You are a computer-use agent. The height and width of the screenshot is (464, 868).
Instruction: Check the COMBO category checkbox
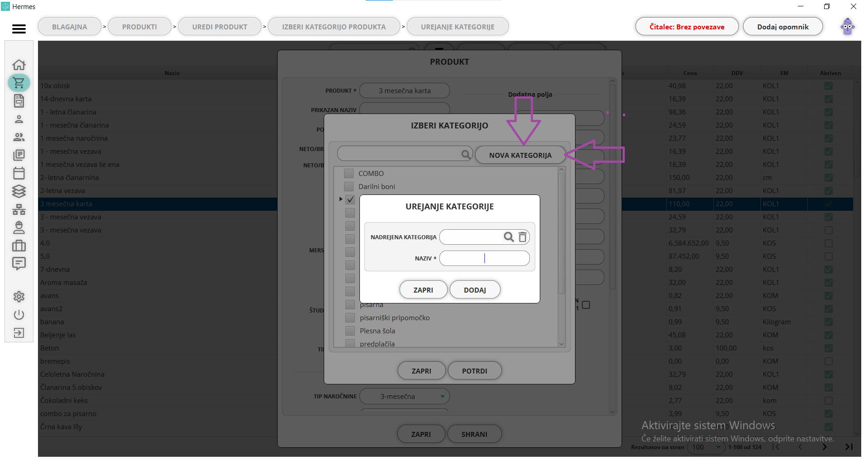(x=349, y=173)
